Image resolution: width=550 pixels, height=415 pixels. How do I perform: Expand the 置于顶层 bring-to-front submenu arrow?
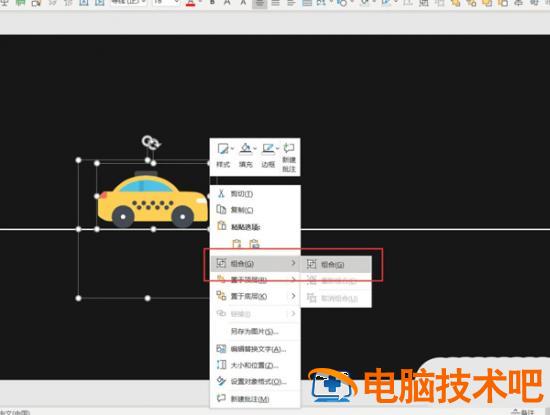[x=293, y=280]
